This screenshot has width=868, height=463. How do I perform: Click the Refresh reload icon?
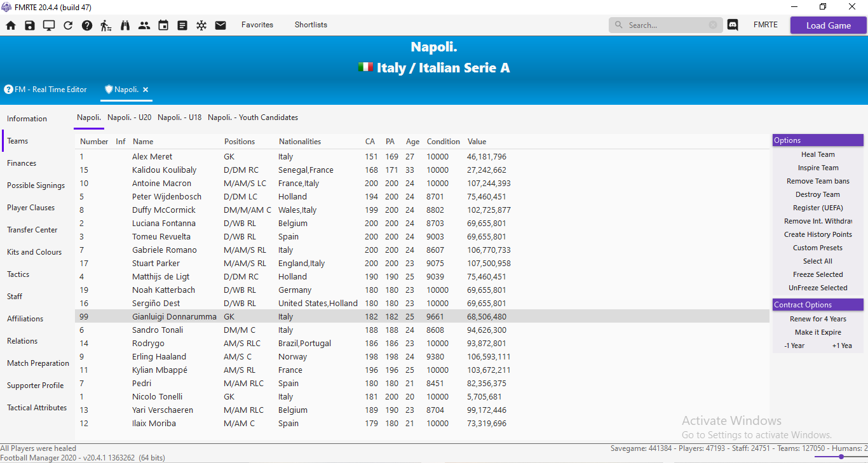(68, 25)
